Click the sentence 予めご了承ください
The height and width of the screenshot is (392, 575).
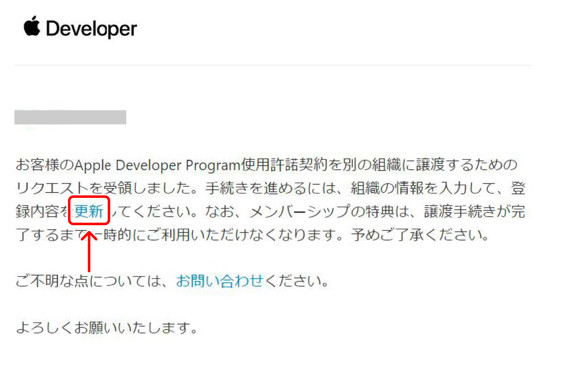[420, 235]
